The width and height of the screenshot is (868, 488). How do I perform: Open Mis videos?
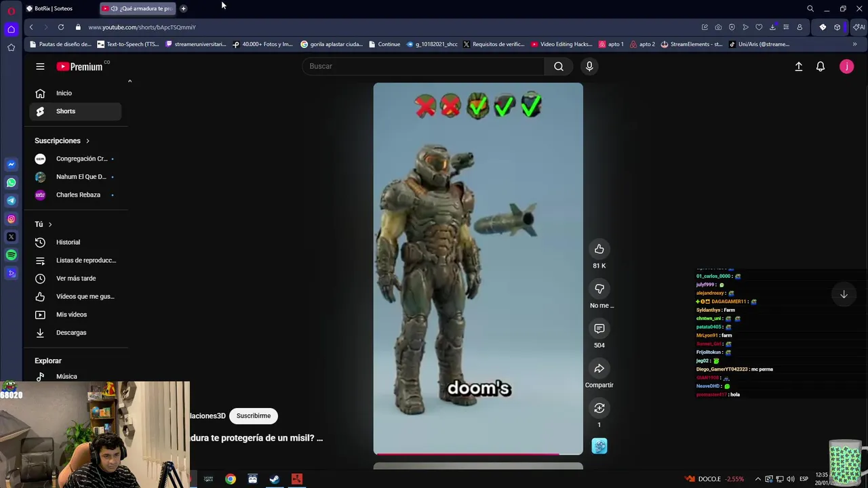(75, 314)
